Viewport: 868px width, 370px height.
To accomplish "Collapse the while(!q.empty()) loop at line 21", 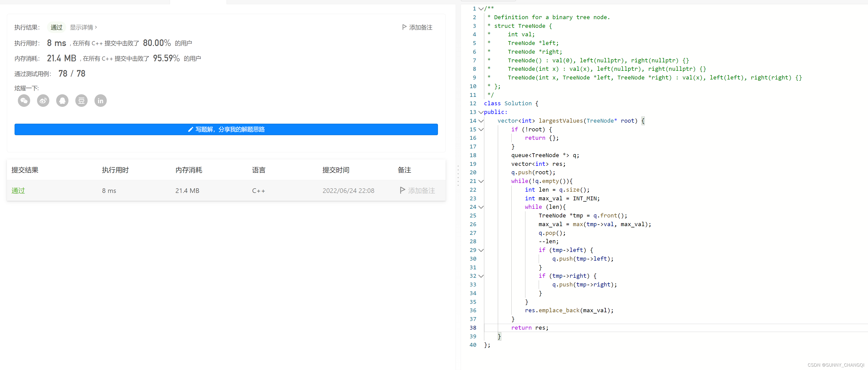I will (481, 181).
